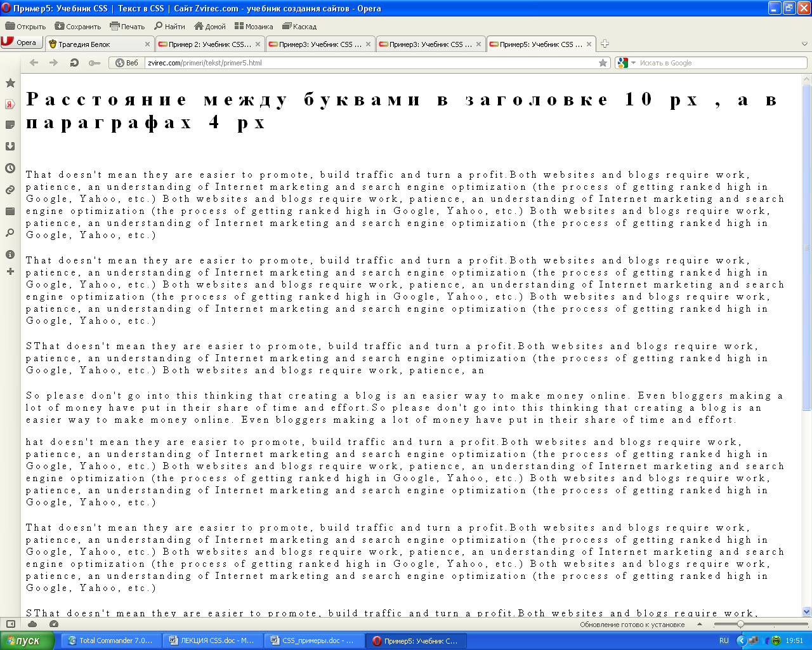Open the History clock panel in the sidebar
The height and width of the screenshot is (650, 812).
10,168
